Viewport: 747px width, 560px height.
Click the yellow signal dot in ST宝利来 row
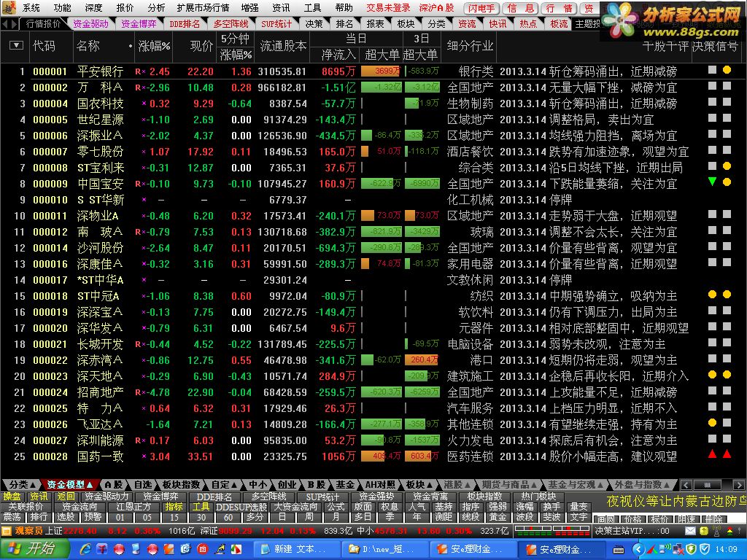727,166
